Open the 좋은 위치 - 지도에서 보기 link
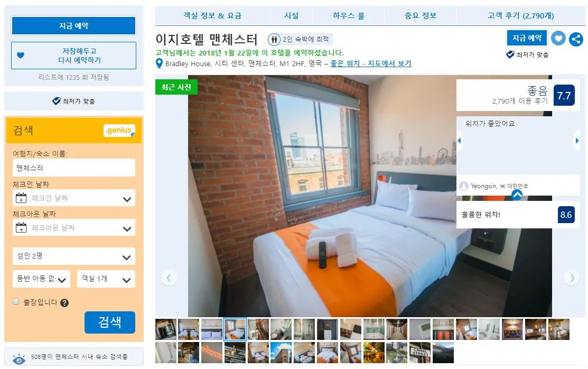588x369 pixels. point(370,63)
